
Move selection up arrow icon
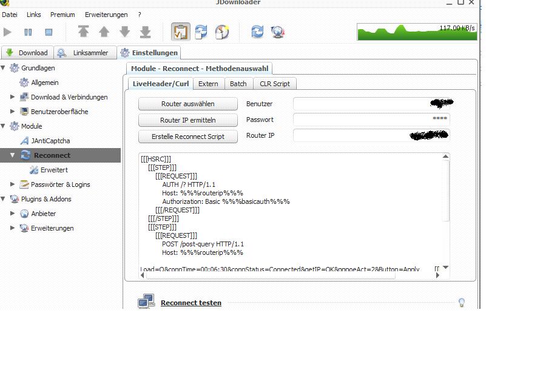pos(104,32)
